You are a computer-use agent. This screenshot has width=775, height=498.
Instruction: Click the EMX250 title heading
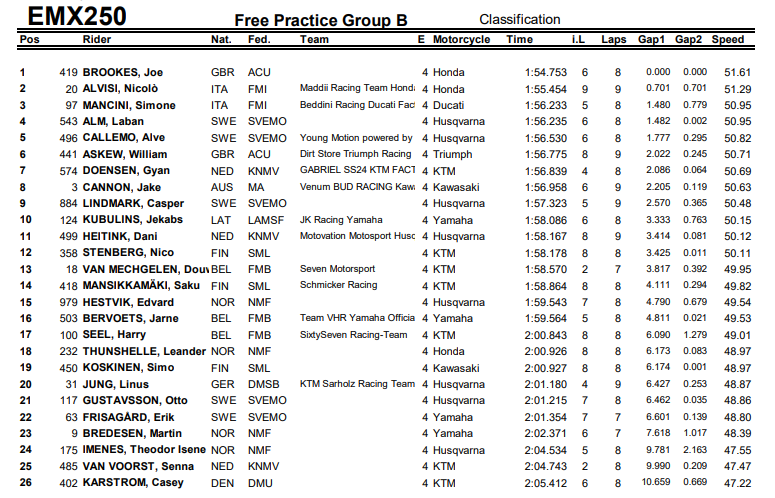pyautogui.click(x=77, y=16)
